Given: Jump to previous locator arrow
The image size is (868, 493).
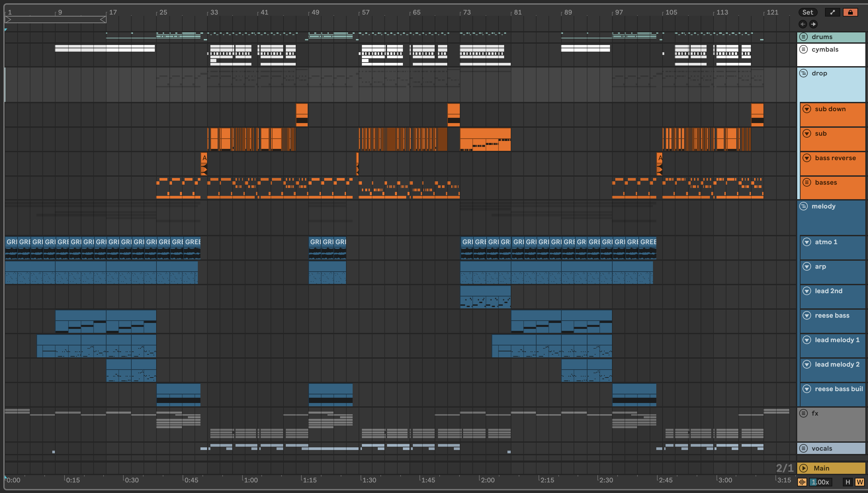Looking at the screenshot, I should [x=803, y=24].
